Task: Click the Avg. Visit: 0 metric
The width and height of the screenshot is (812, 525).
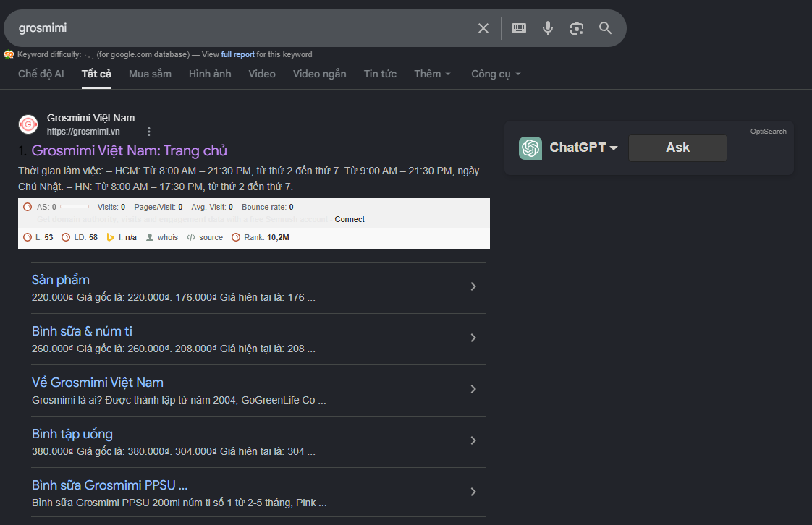Action: pyautogui.click(x=212, y=207)
